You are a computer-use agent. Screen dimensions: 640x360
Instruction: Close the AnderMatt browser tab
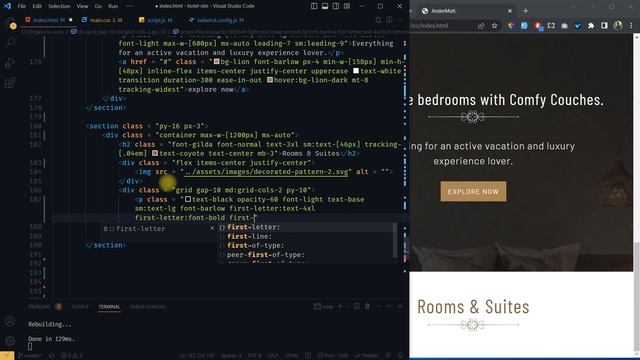(510, 11)
